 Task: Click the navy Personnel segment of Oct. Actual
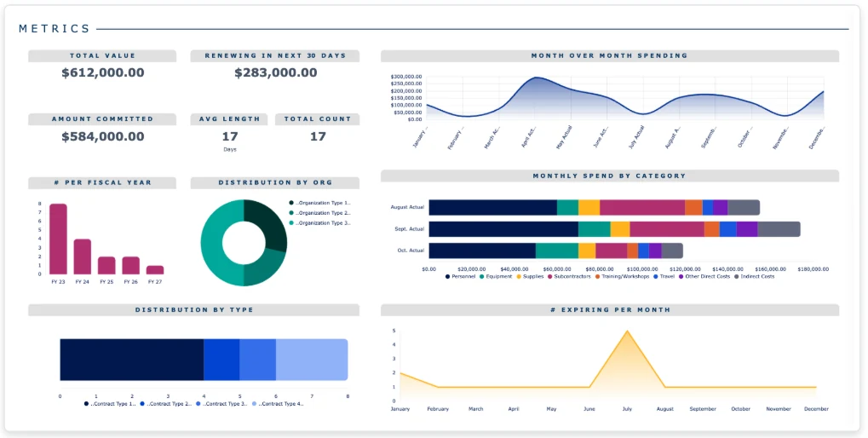(x=482, y=251)
